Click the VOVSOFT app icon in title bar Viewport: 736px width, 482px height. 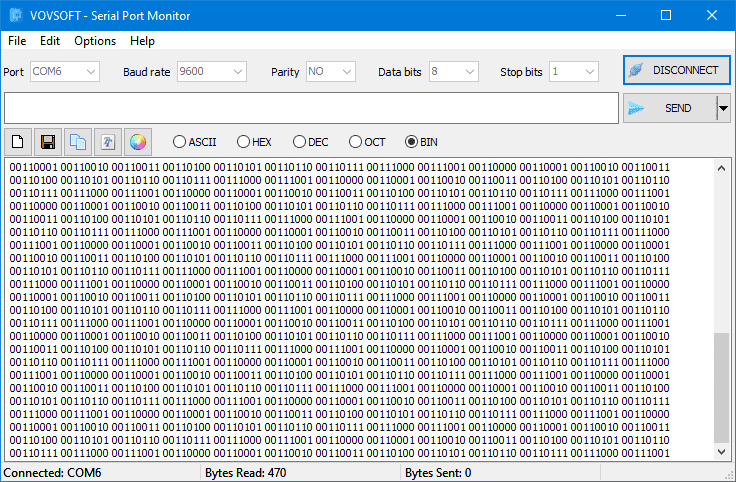coord(16,15)
